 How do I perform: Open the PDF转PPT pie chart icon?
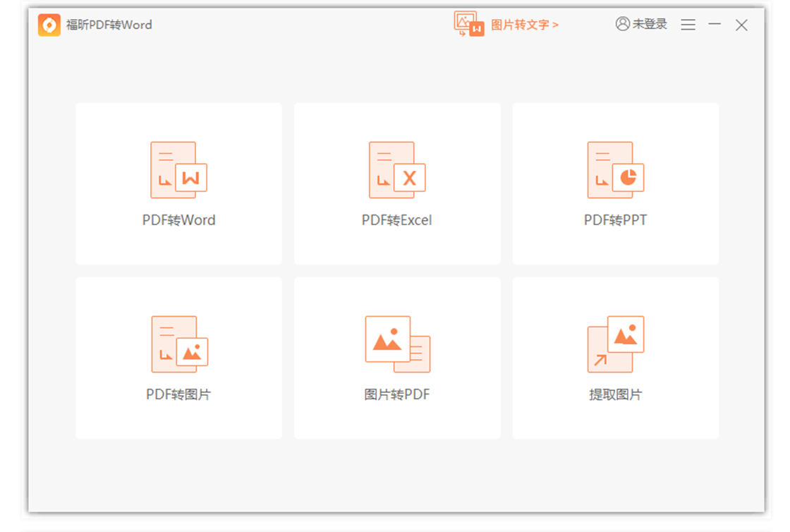616,171
